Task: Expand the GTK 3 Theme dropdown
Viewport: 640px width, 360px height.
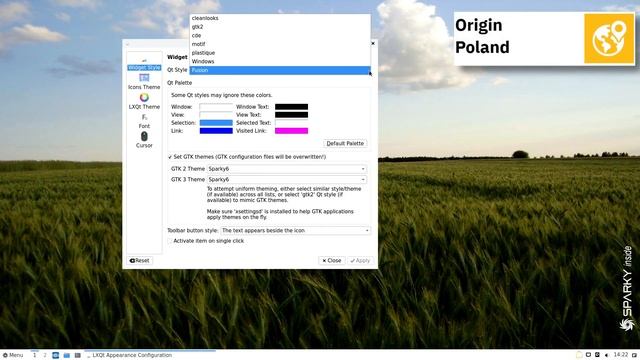Action: 287,180
